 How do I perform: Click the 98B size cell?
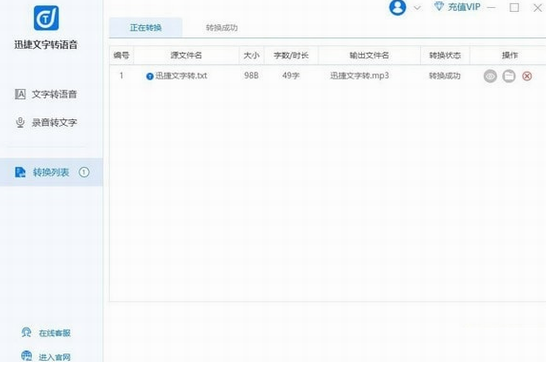(251, 76)
